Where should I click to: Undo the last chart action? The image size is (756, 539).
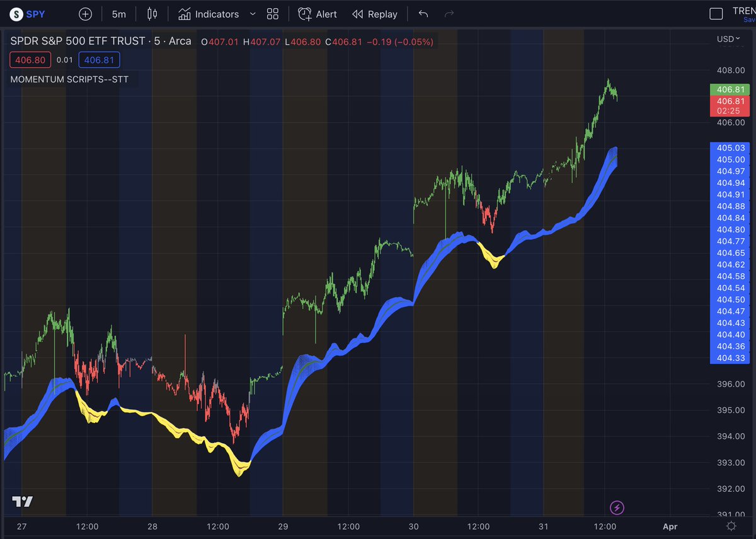point(423,14)
